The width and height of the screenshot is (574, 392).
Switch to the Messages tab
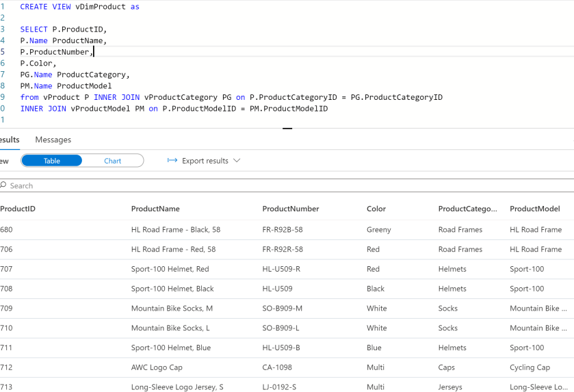click(x=53, y=140)
